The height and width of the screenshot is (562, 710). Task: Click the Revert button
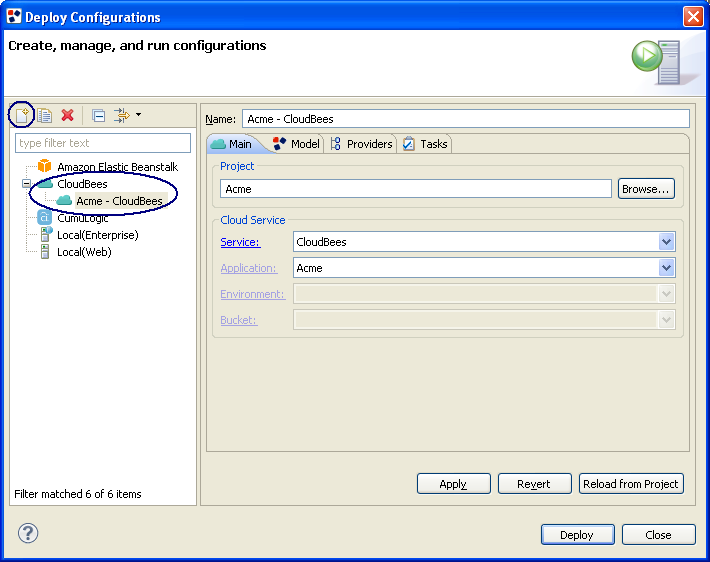pyautogui.click(x=534, y=484)
